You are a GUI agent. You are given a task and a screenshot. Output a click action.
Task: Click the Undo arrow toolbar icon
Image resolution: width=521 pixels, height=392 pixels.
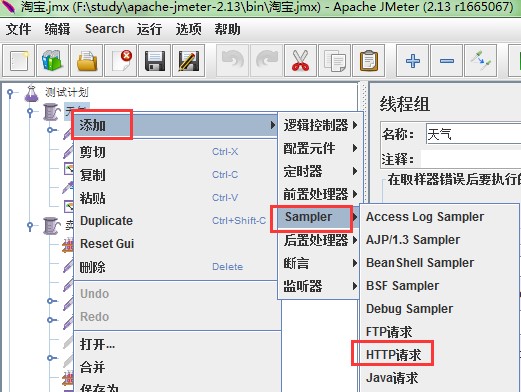tap(232, 61)
